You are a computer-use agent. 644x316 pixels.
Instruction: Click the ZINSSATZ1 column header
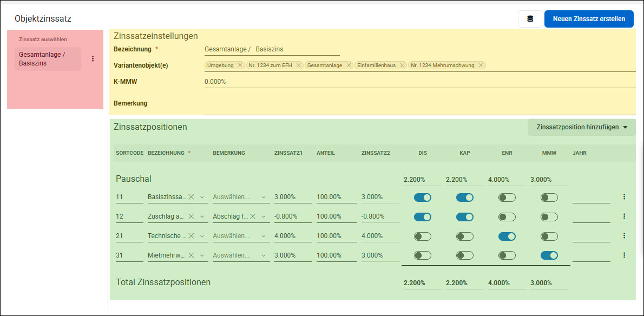[x=288, y=153]
